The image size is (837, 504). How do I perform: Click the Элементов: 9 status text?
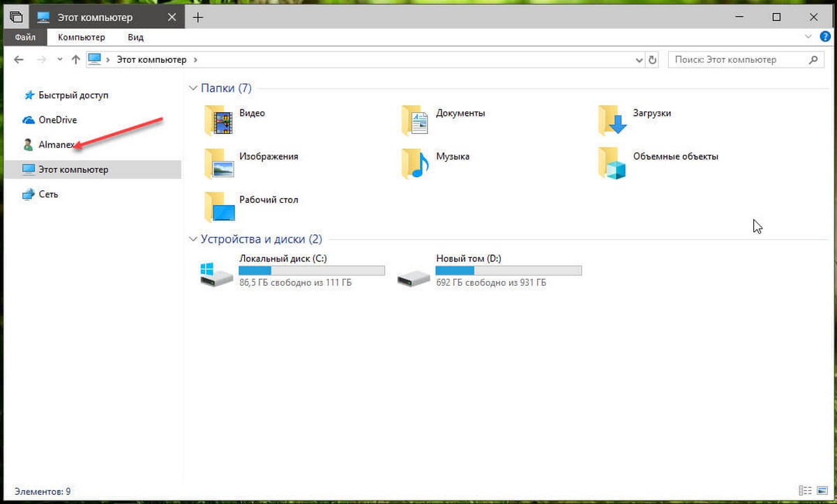(42, 491)
